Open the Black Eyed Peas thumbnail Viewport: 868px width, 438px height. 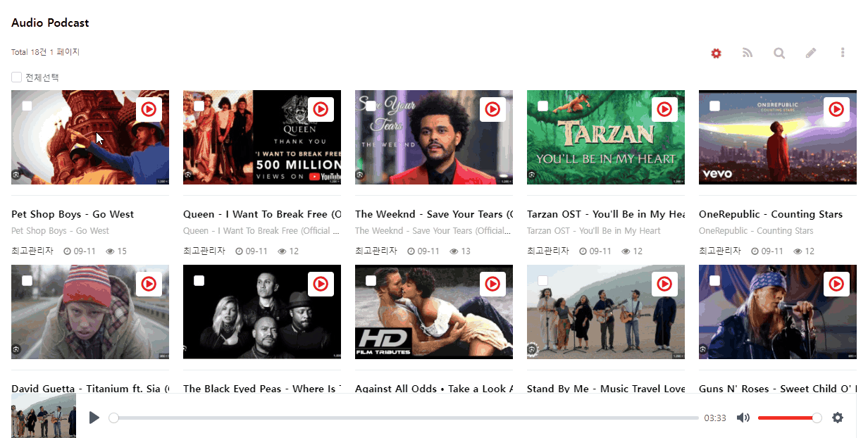(262, 312)
